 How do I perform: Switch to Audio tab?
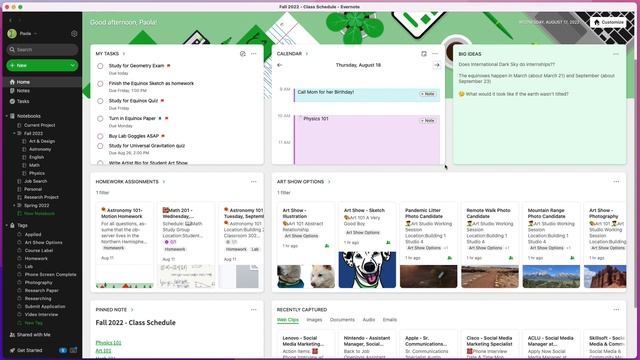tap(369, 320)
